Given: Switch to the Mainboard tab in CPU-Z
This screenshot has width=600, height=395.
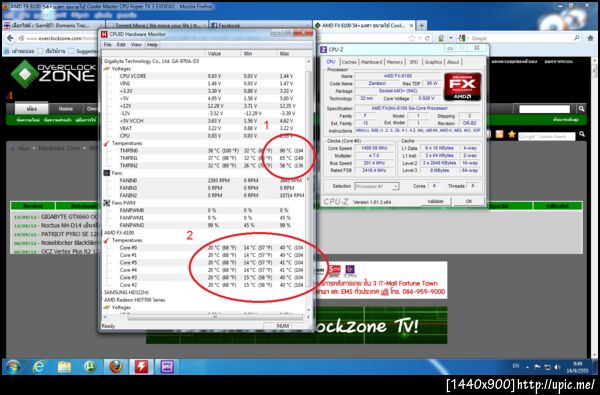Looking at the screenshot, I should tap(372, 62).
